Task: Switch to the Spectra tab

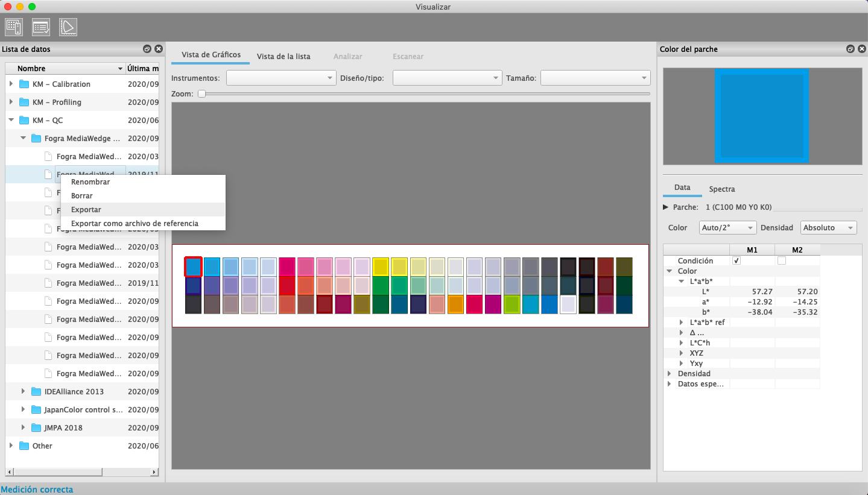Action: pos(722,189)
